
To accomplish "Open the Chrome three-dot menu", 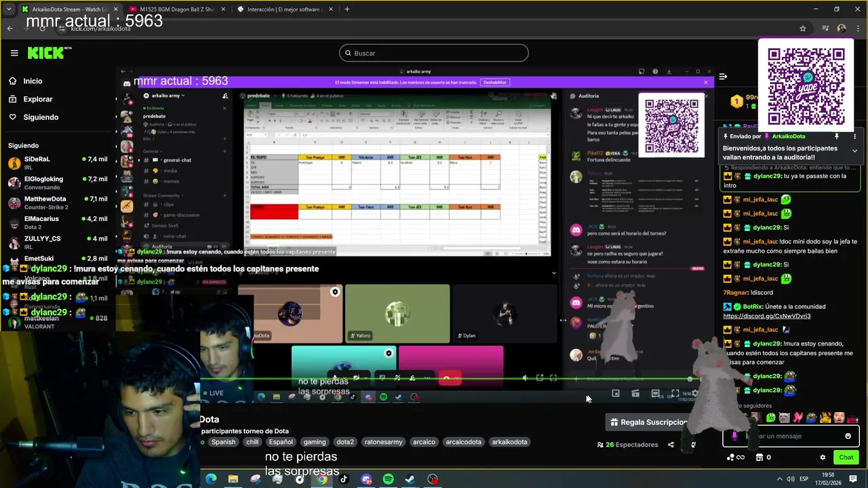I will (x=858, y=28).
